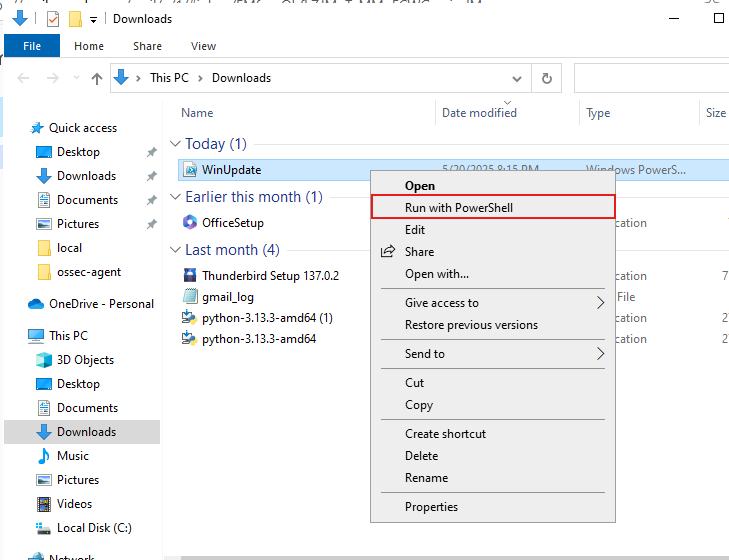Choose Run with PowerShell

493,207
